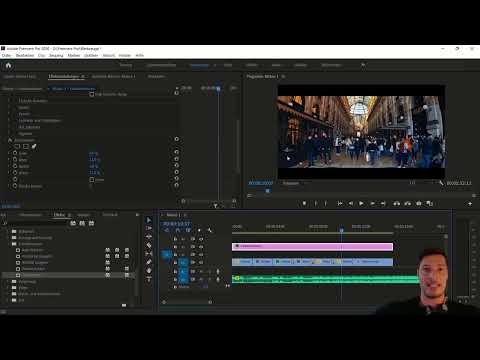480x360 pixels.
Task: Toggle the Rechts animation stopwatch
Action: (x=15, y=166)
